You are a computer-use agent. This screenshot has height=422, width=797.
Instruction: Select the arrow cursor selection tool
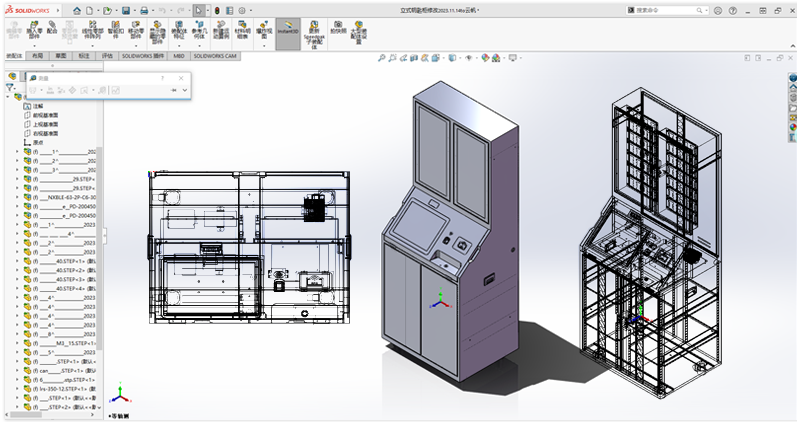click(x=198, y=10)
